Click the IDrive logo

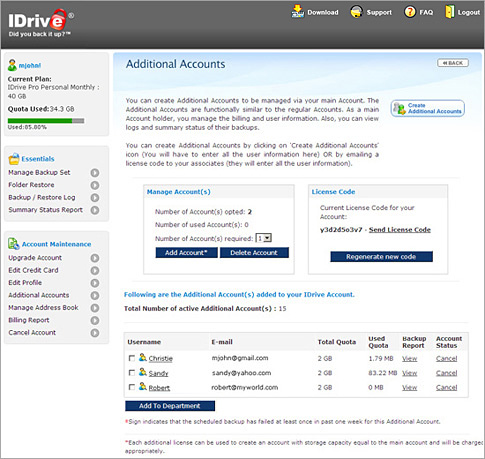(x=40, y=22)
